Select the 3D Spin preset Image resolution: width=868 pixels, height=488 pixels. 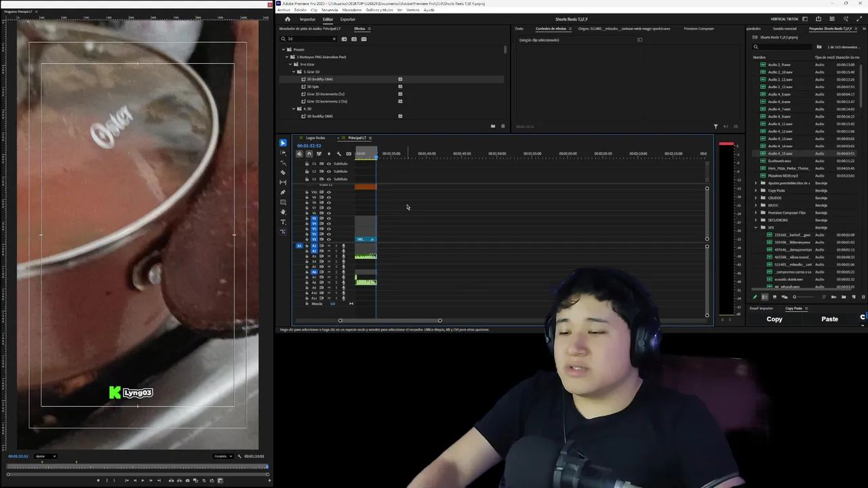(313, 87)
